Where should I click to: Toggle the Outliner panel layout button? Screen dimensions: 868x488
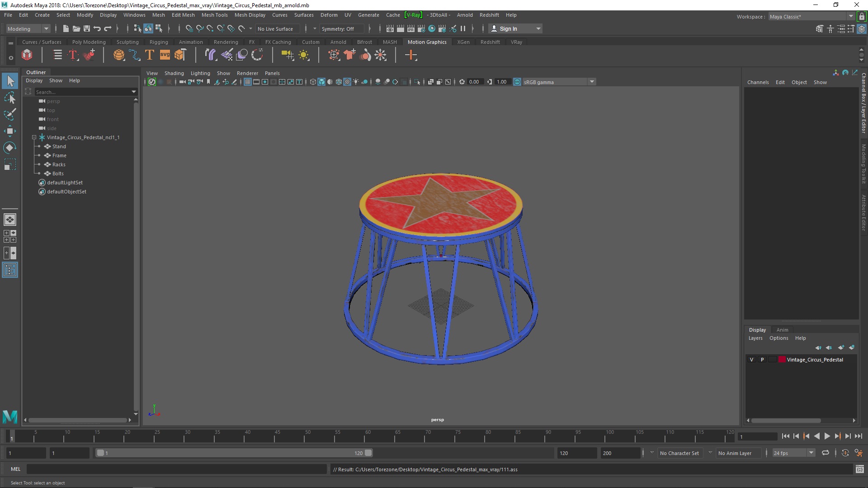(x=10, y=270)
